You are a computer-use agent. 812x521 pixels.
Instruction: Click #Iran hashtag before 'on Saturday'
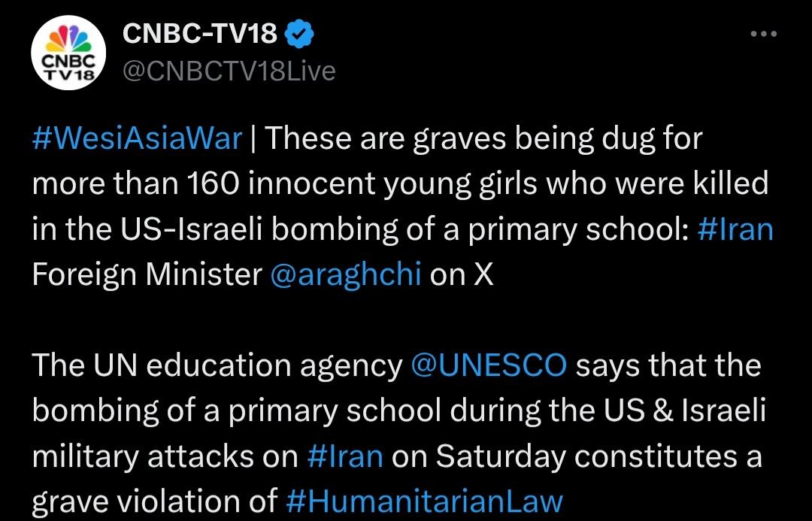coord(345,456)
